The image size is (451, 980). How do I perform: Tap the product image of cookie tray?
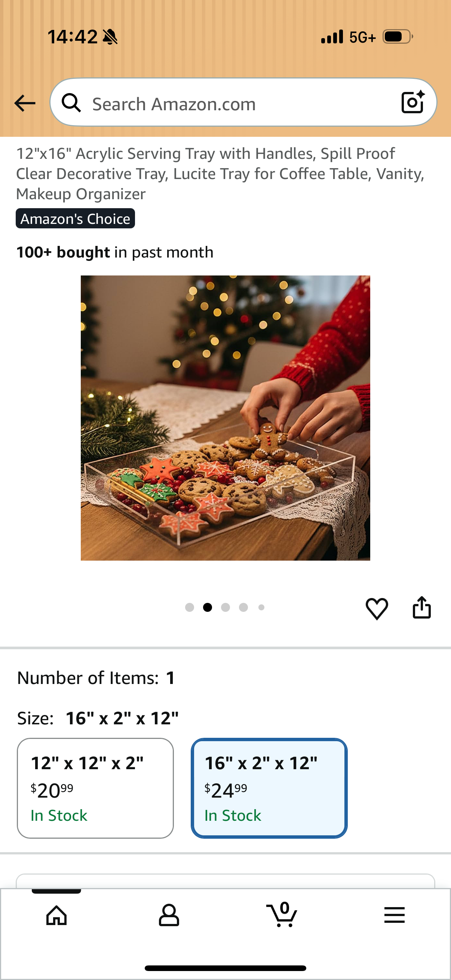pyautogui.click(x=225, y=418)
